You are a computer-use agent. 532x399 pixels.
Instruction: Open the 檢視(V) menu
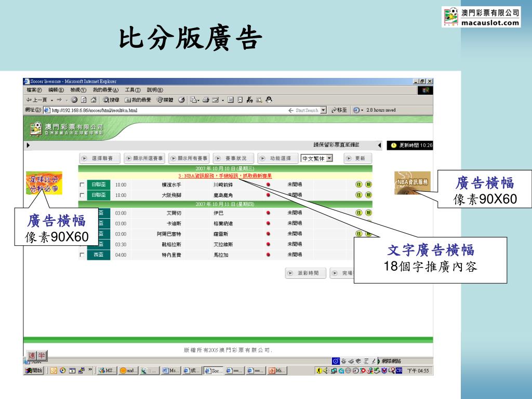(78, 90)
